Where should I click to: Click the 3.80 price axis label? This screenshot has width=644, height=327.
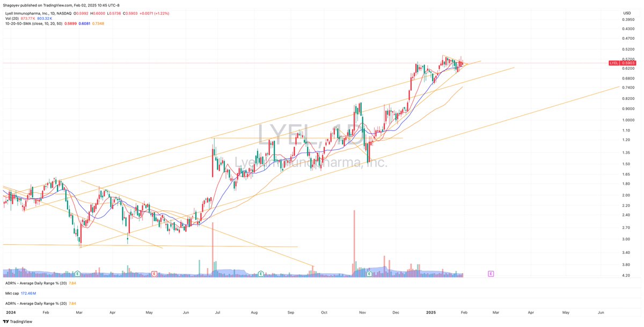coord(626,265)
